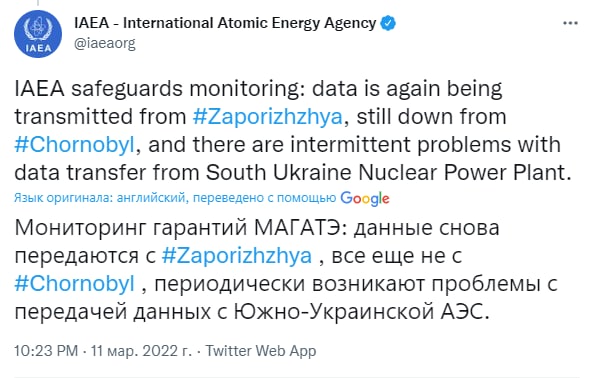The image size is (592, 378).
Task: Open the #Zaporizhzhya hashtag in the Russian translation
Action: (237, 256)
